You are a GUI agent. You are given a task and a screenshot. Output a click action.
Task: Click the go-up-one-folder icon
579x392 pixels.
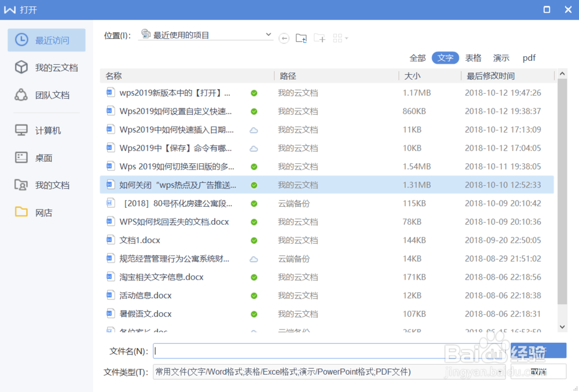coord(301,38)
